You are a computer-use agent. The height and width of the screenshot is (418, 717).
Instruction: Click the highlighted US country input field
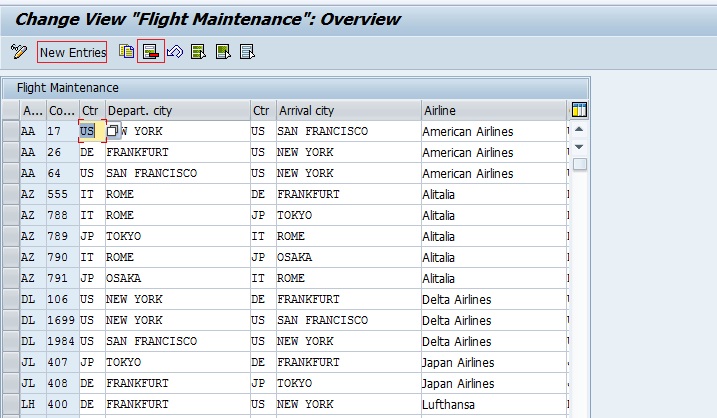tap(89, 131)
